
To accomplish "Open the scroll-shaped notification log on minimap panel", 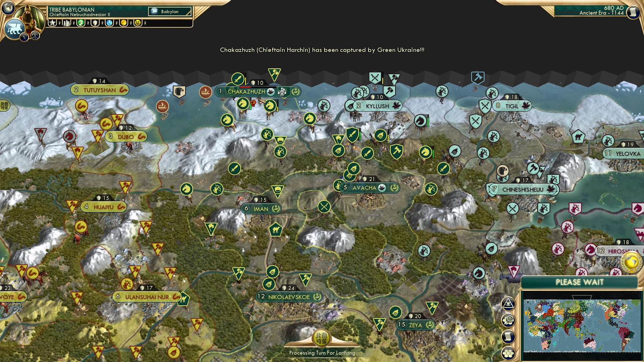I will click(x=509, y=336).
